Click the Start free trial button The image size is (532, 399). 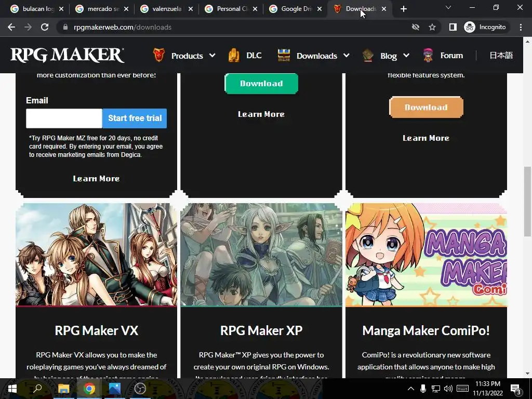[135, 118]
